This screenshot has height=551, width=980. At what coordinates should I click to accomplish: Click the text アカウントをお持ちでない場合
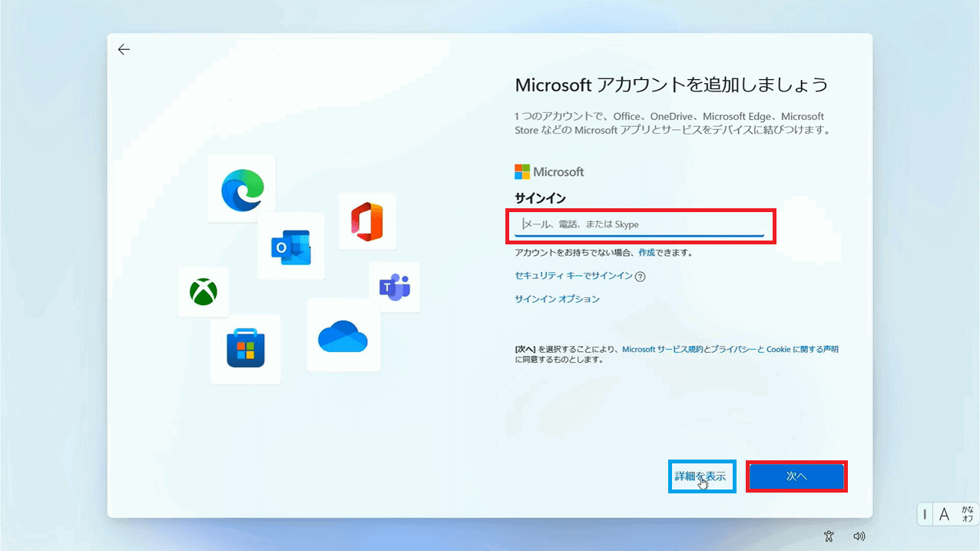tap(574, 253)
